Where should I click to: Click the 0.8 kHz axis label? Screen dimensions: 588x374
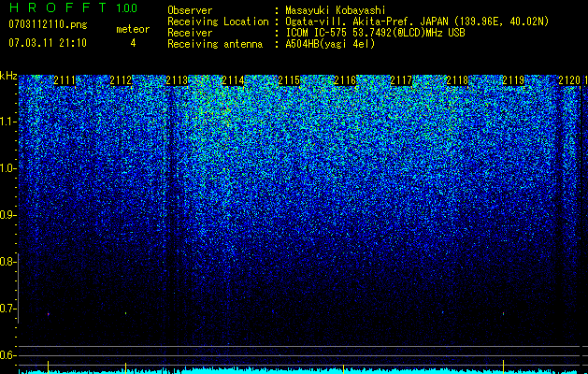[x=7, y=262]
